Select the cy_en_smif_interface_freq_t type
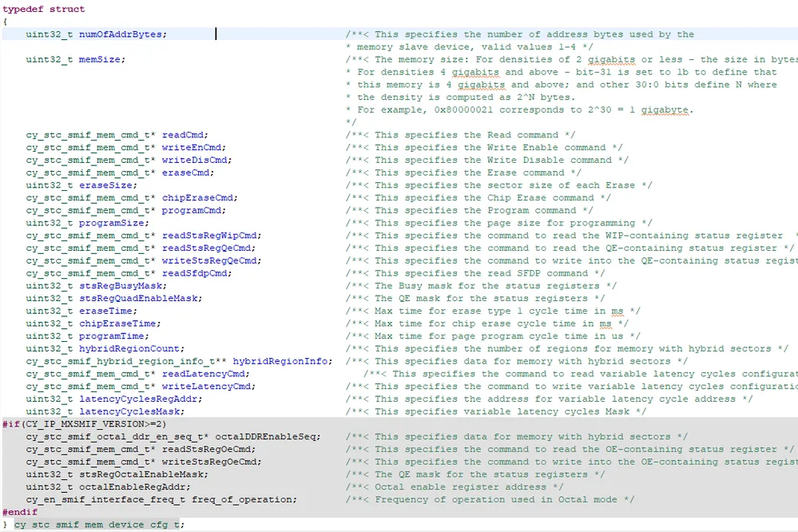Viewport: 798px width, 532px height. click(x=105, y=499)
